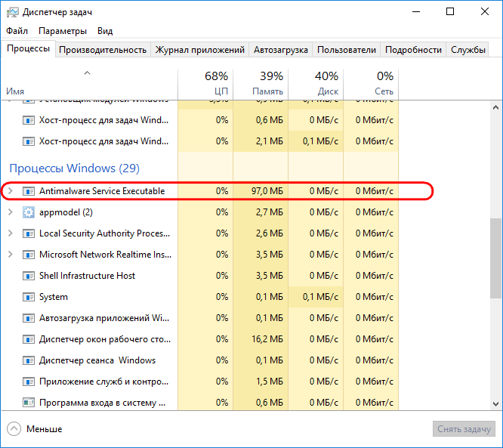
Task: Open the Файл menu
Action: pos(17,31)
